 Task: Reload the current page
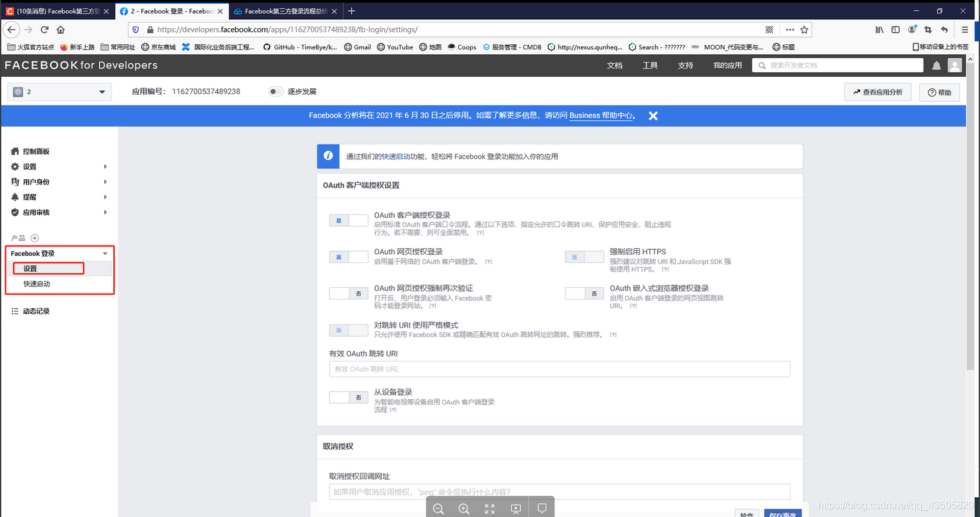[x=44, y=29]
